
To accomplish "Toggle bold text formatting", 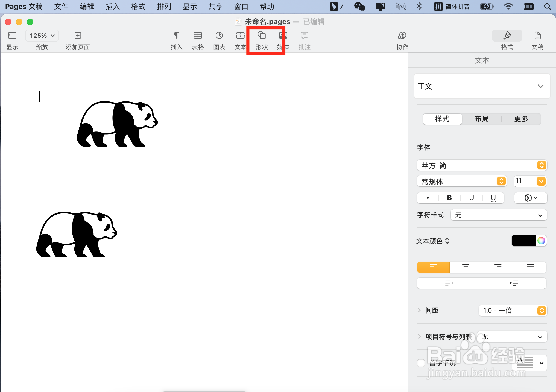I will (449, 198).
